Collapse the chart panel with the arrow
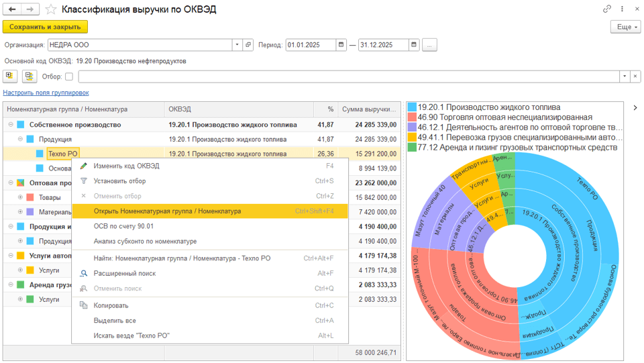The height and width of the screenshot is (363, 644). (635, 107)
